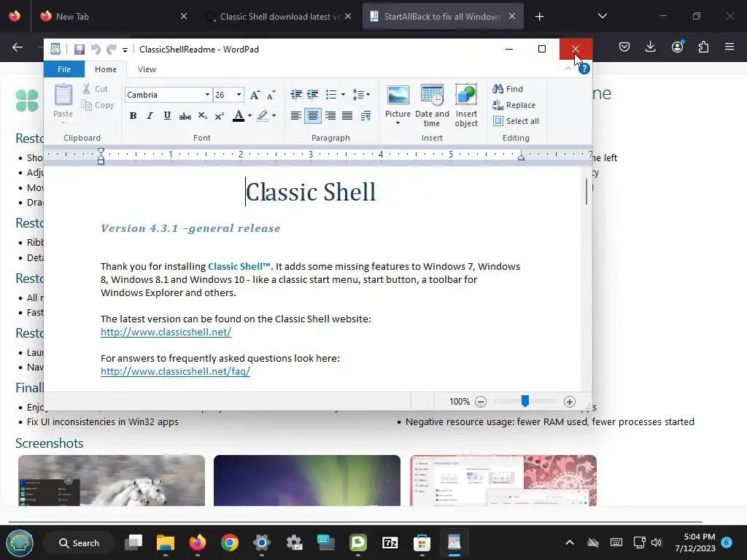
Task: Align text left
Action: [296, 115]
